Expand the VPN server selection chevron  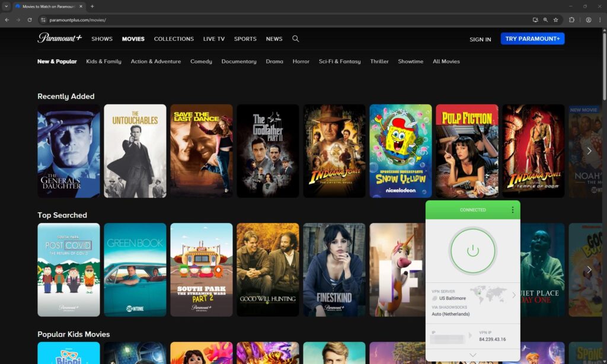[x=514, y=295]
